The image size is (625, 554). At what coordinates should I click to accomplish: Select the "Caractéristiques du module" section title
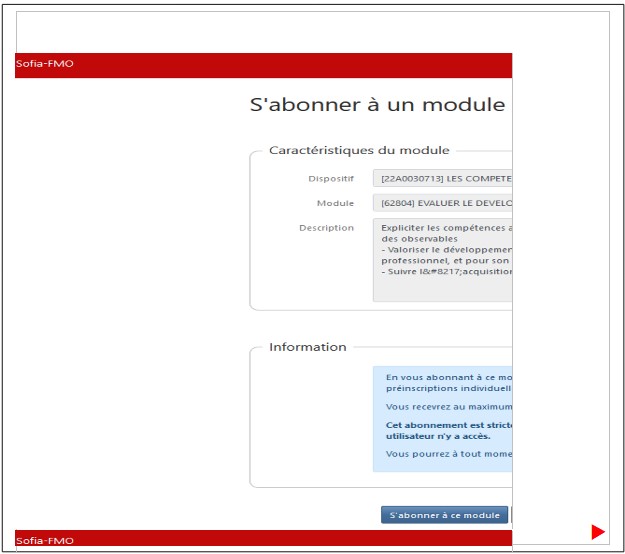tap(359, 150)
